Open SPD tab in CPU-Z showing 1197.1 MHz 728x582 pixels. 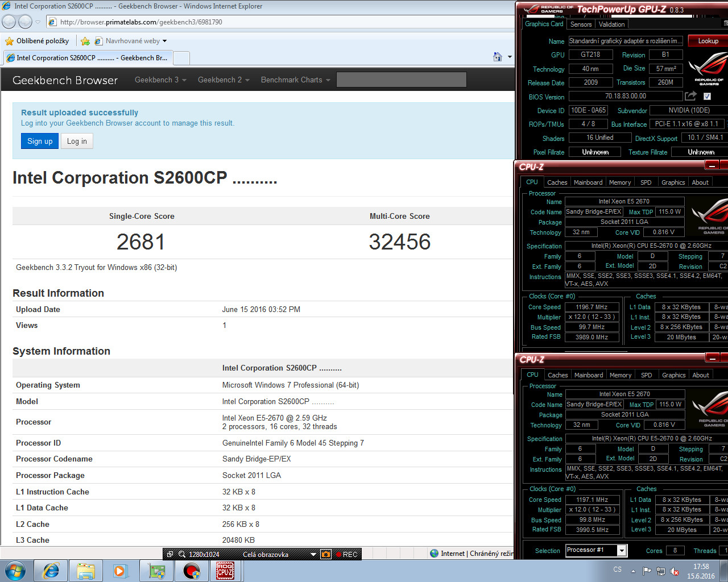(x=647, y=375)
